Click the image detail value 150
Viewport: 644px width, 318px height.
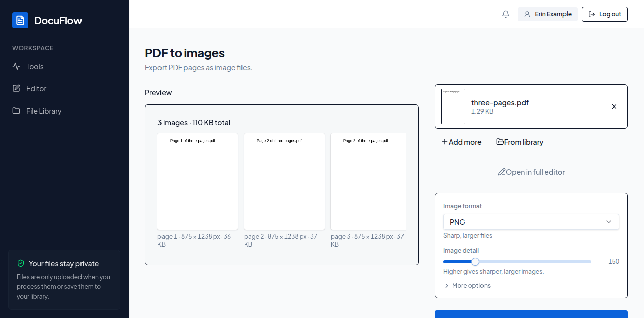614,262
